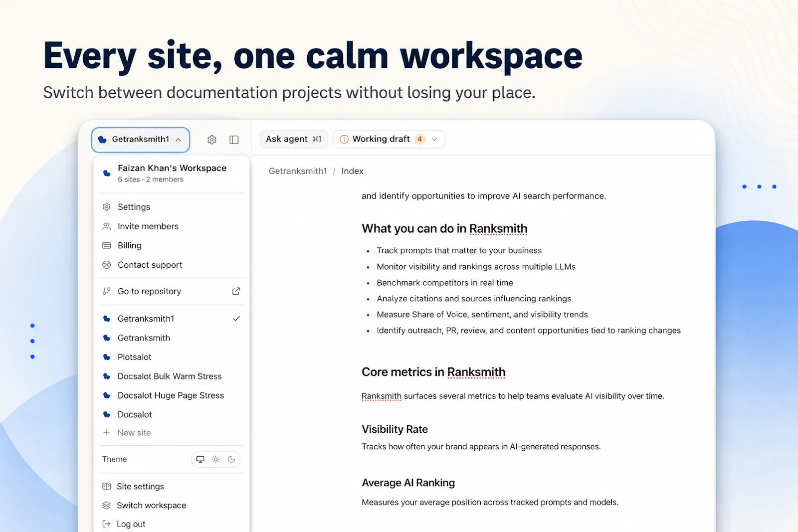
Task: Click the Faizan Khan's Workspace logo icon
Action: [x=107, y=173]
